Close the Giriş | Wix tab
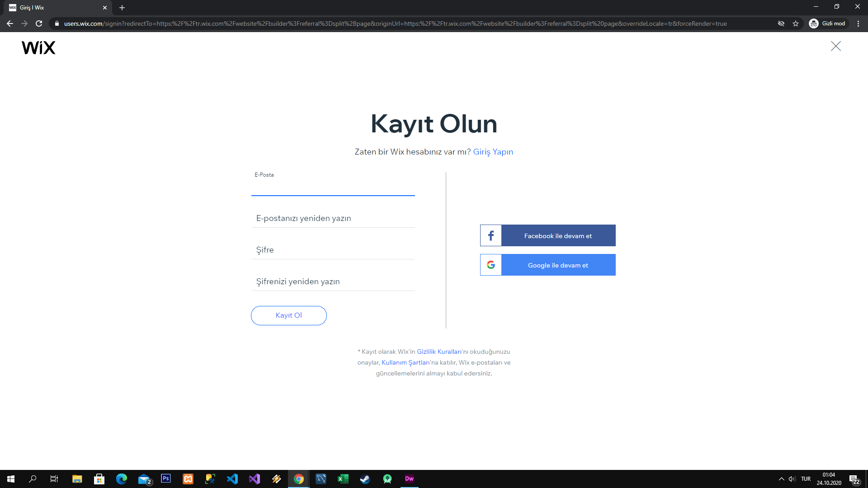This screenshot has width=868, height=488. [105, 8]
